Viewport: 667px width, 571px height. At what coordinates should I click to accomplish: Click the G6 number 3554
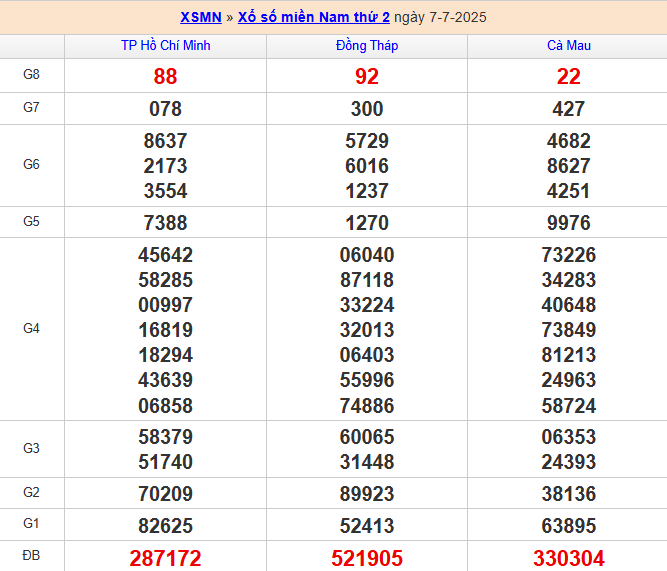coord(165,191)
